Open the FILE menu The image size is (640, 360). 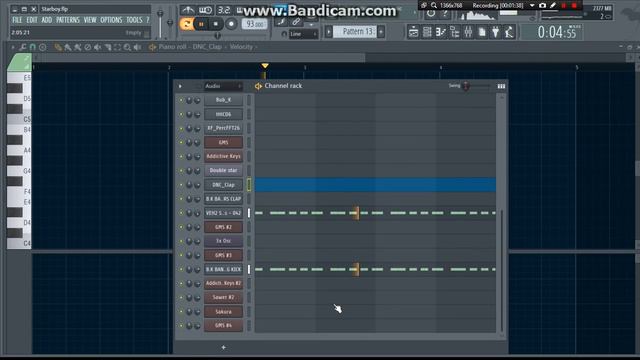coord(17,20)
